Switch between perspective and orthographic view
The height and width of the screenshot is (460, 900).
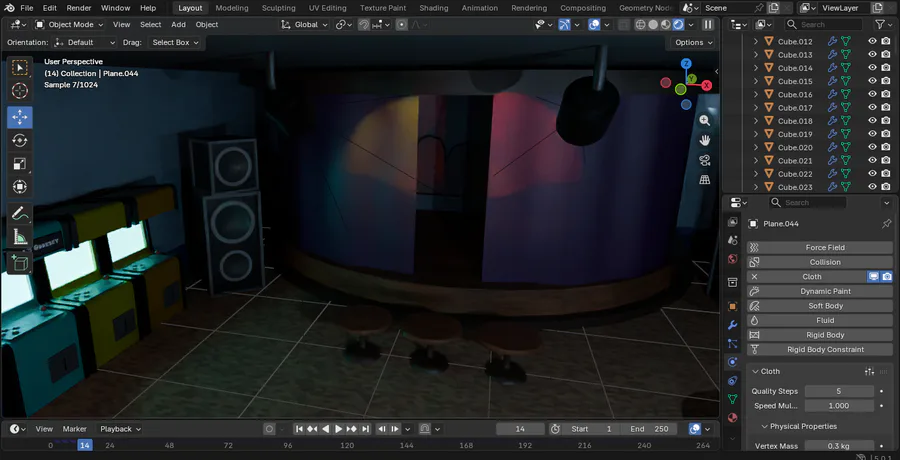[705, 180]
